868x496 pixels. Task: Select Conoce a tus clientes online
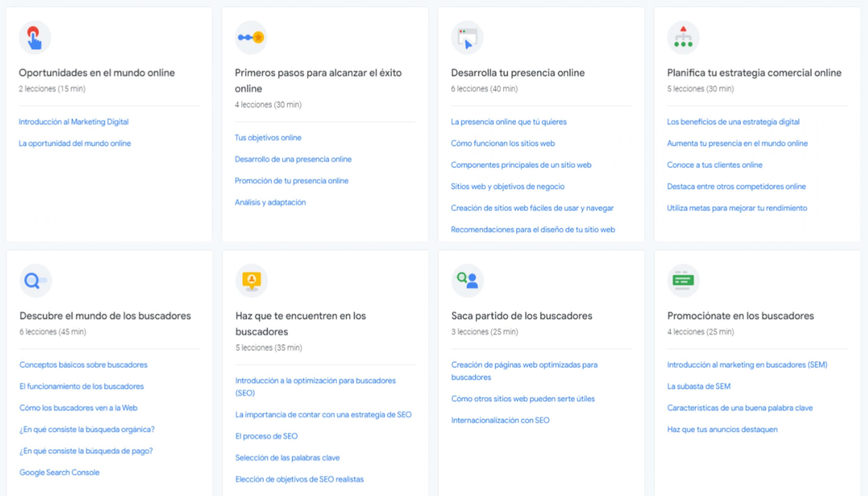(715, 165)
